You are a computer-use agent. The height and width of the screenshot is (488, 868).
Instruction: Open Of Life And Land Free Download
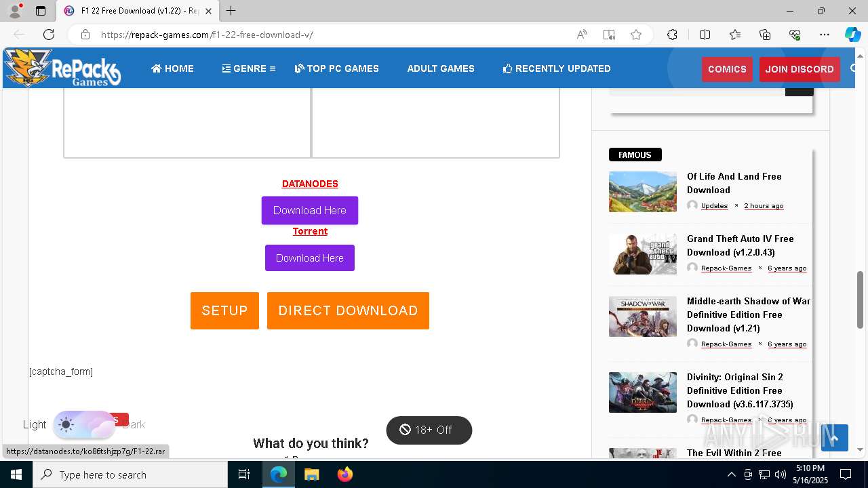click(x=734, y=183)
